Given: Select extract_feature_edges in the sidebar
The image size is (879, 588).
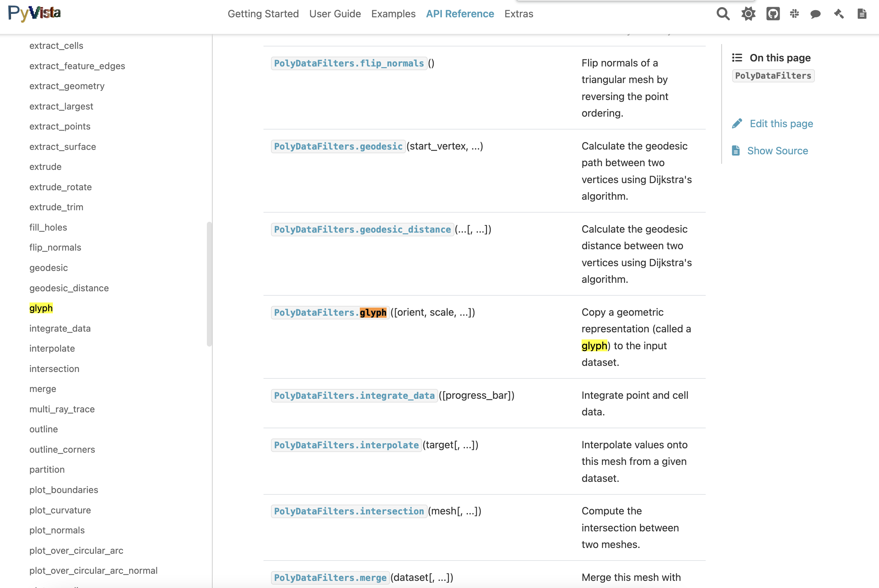Looking at the screenshot, I should coord(77,66).
